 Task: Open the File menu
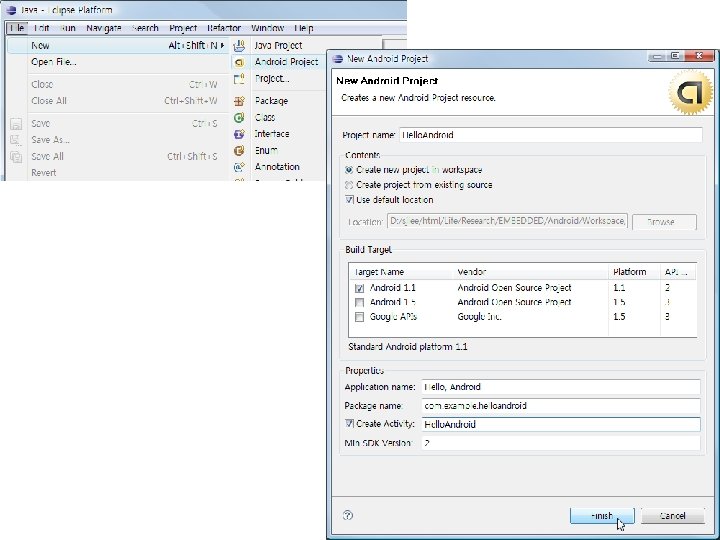(x=17, y=28)
